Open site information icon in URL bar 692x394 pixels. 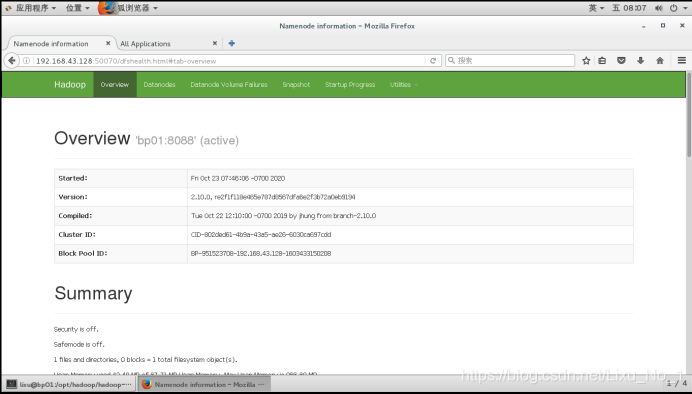click(26, 61)
